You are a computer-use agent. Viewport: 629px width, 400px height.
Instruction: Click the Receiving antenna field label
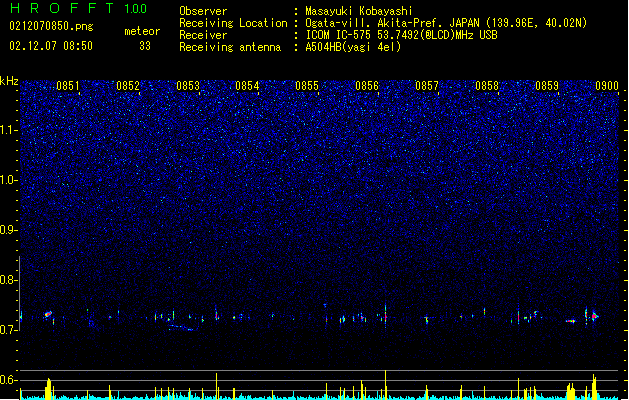[x=230, y=47]
